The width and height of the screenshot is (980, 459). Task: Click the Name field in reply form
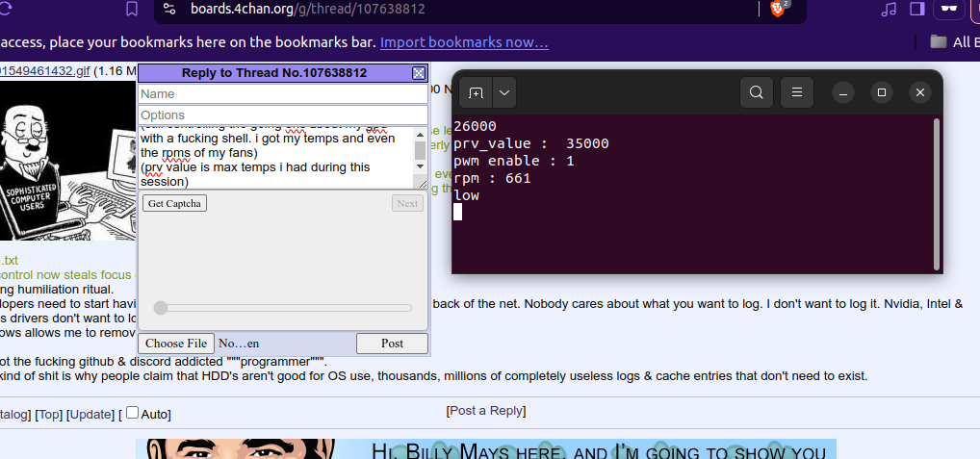(282, 94)
